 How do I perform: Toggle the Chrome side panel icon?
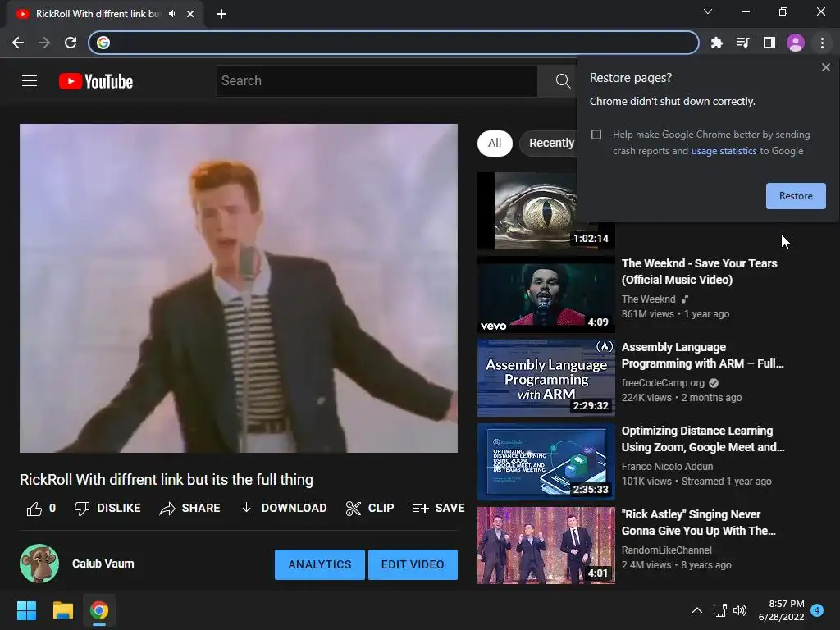click(769, 43)
